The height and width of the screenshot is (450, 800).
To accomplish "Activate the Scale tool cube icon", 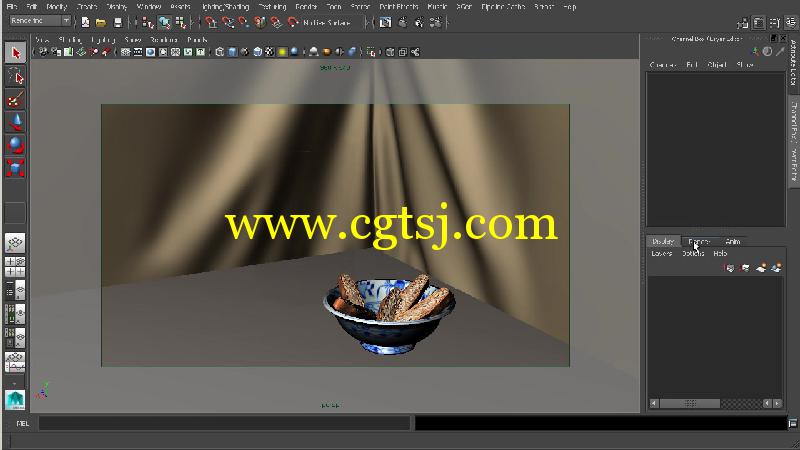I will tap(15, 168).
